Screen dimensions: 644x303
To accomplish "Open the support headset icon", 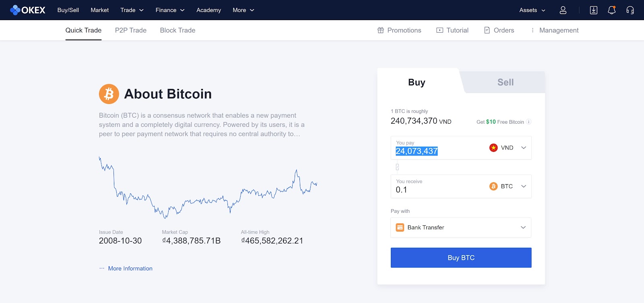I will click(630, 10).
